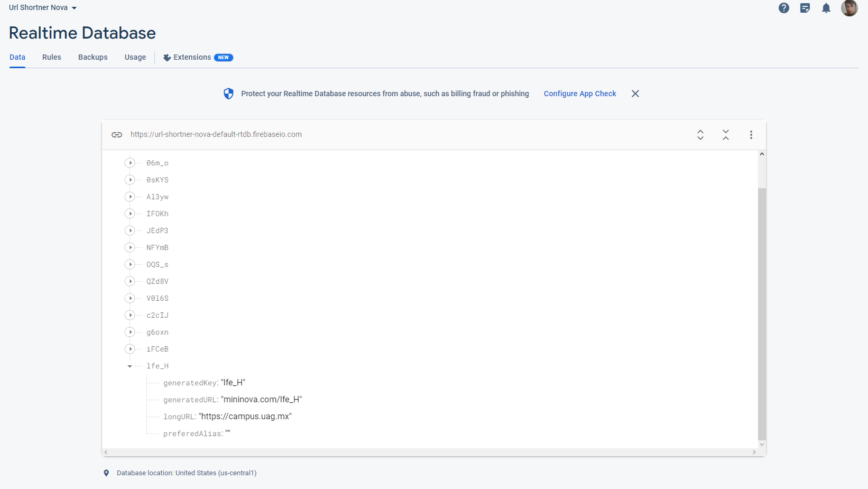Viewport: 868px width, 489px height.
Task: Collapse the lfe_H database node
Action: (x=129, y=366)
